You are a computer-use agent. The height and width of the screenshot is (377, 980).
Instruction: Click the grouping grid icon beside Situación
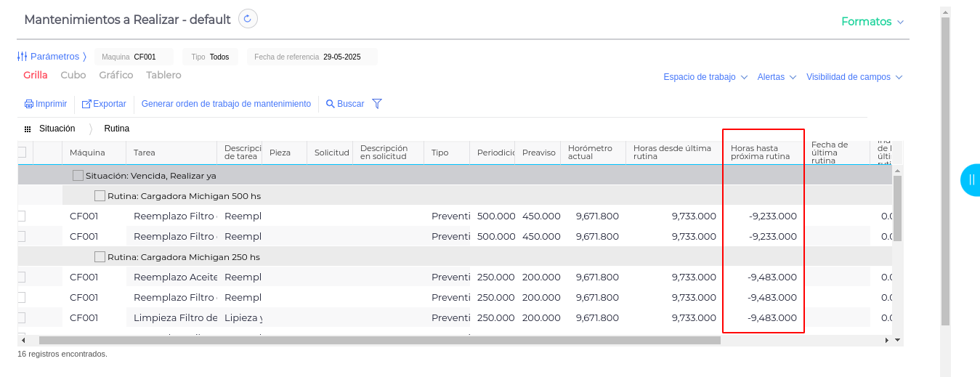(28, 129)
